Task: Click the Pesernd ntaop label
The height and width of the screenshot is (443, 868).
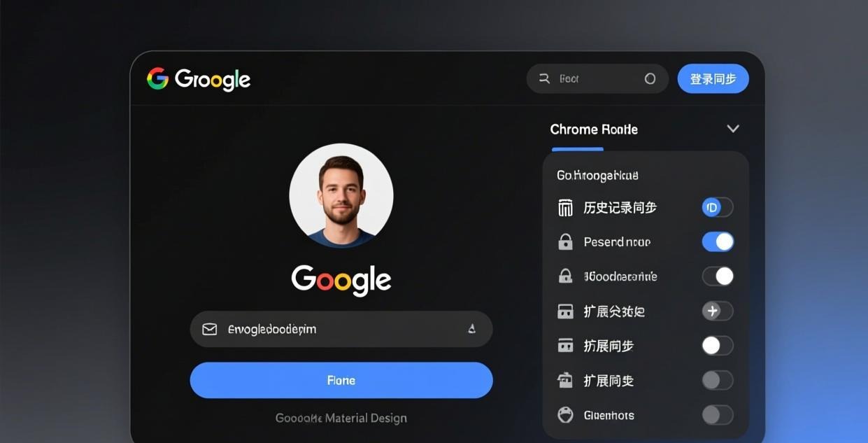Action: pos(617,242)
